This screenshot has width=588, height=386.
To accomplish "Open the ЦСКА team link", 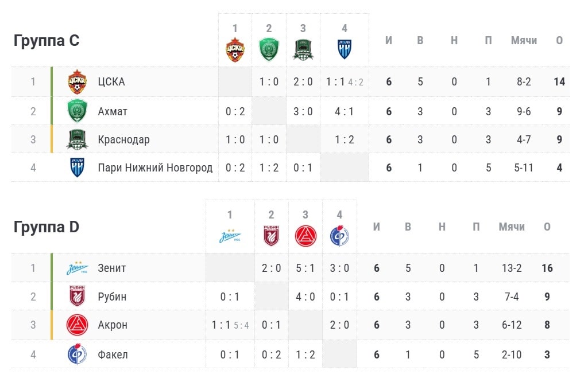I will point(111,81).
